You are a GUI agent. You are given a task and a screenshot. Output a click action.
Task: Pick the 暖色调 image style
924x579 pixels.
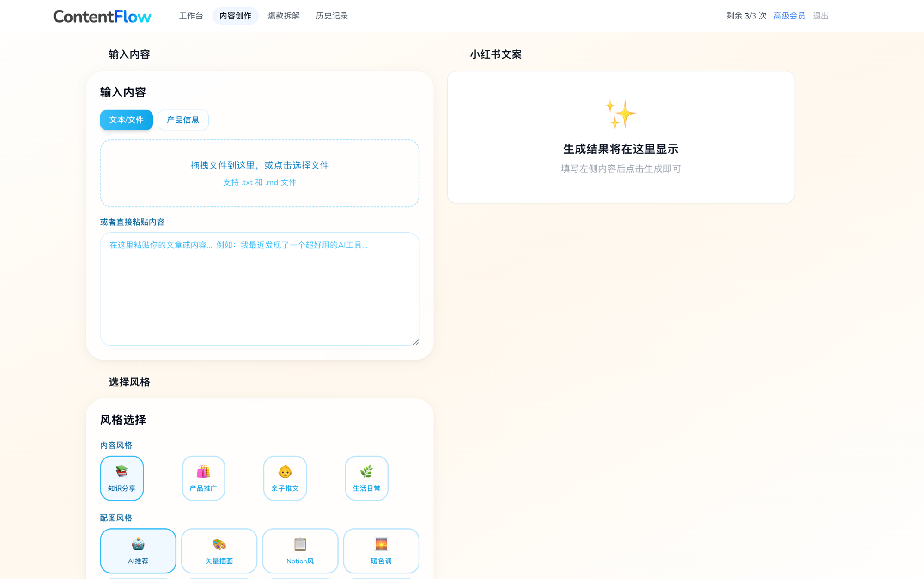pyautogui.click(x=381, y=551)
